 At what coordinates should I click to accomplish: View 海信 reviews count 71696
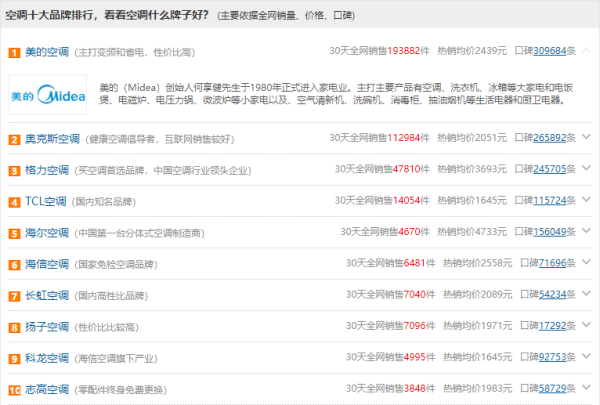[552, 263]
